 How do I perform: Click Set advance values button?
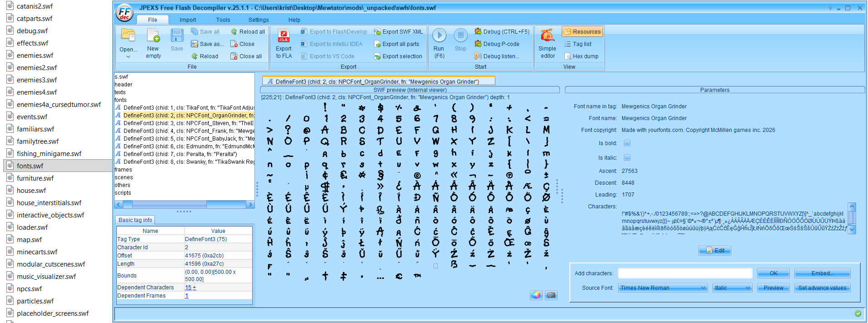pyautogui.click(x=823, y=288)
